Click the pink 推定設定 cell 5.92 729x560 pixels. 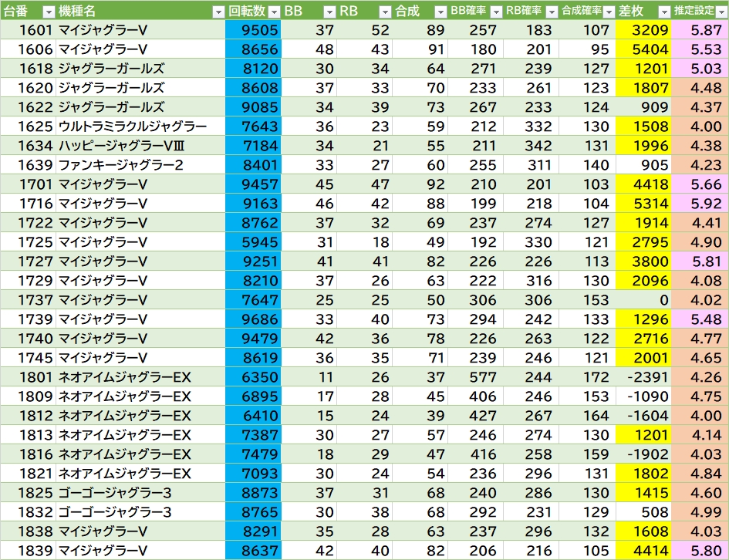[700, 204]
